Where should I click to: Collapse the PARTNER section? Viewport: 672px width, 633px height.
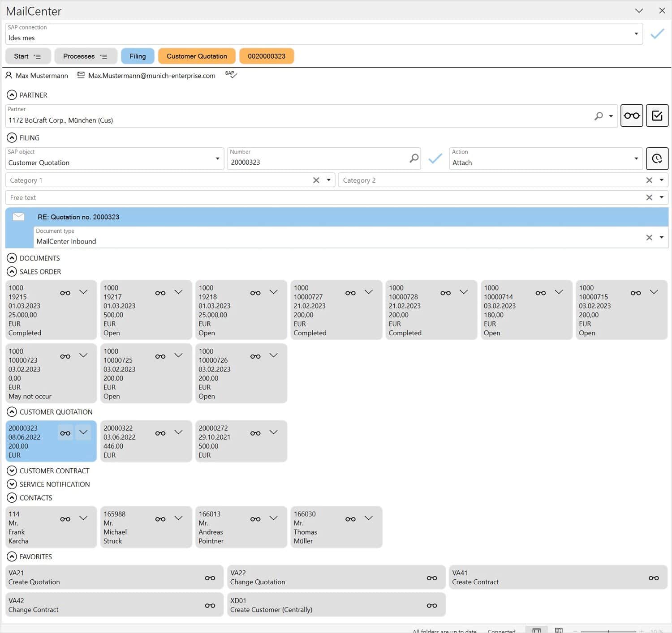[12, 95]
